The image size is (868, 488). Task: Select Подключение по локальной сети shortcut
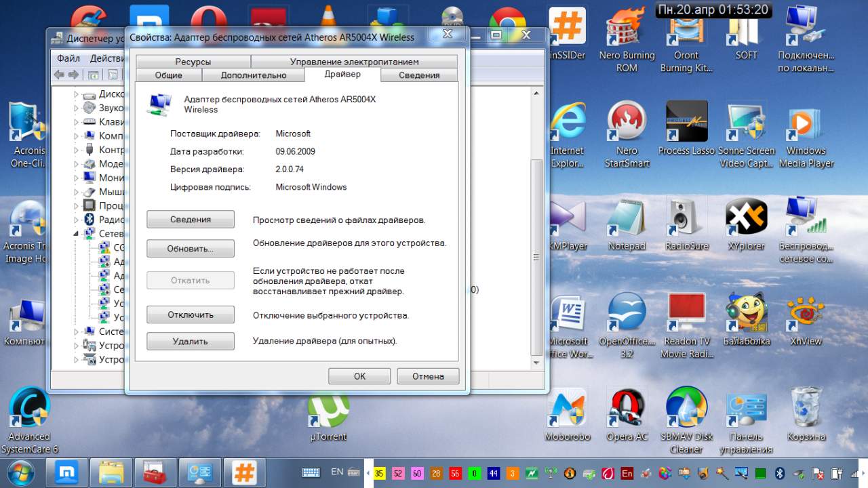(x=806, y=39)
